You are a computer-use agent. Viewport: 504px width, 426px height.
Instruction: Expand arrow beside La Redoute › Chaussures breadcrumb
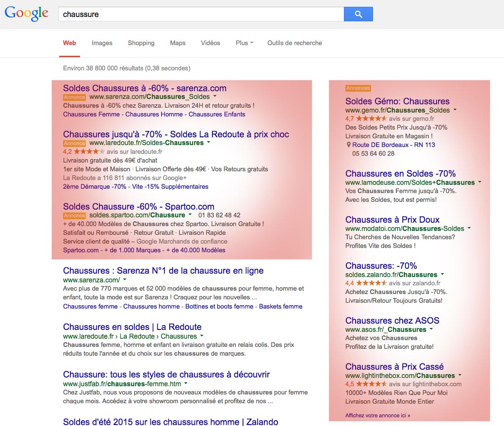click(201, 336)
